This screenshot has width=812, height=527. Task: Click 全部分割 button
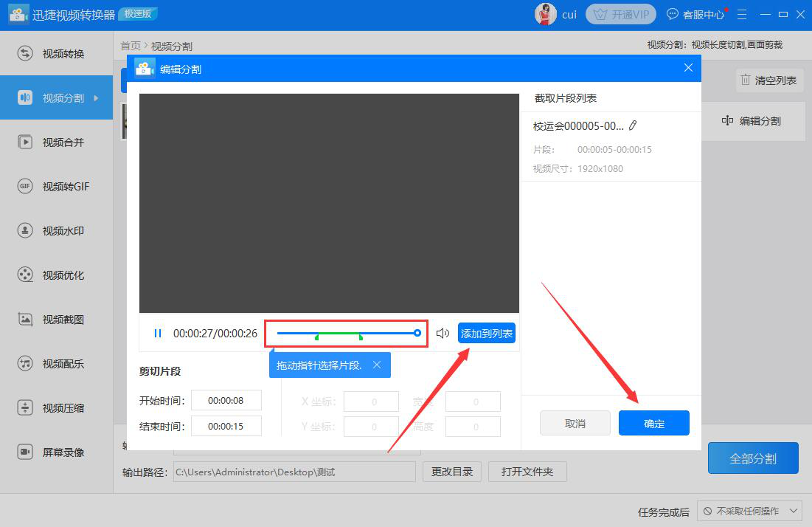click(x=753, y=458)
